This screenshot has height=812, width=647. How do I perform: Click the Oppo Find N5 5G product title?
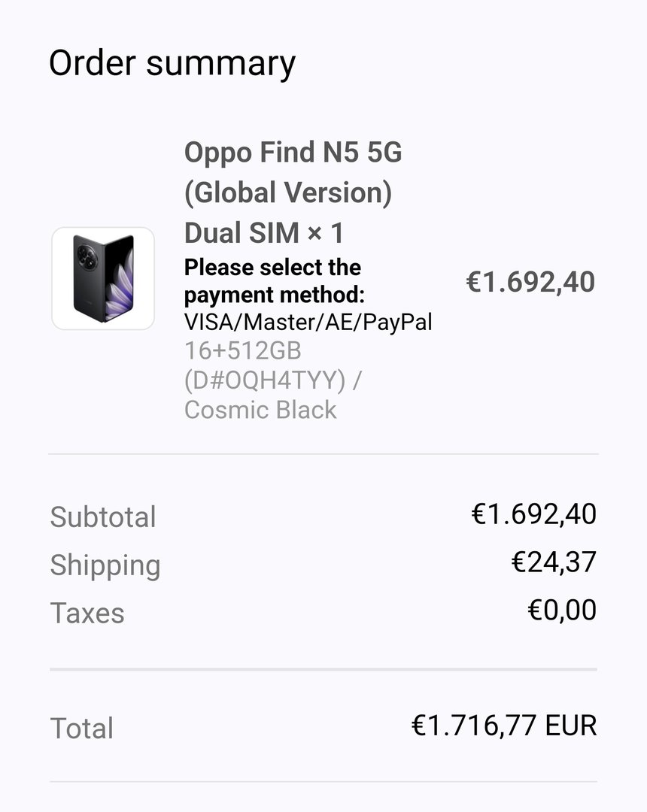click(x=293, y=153)
